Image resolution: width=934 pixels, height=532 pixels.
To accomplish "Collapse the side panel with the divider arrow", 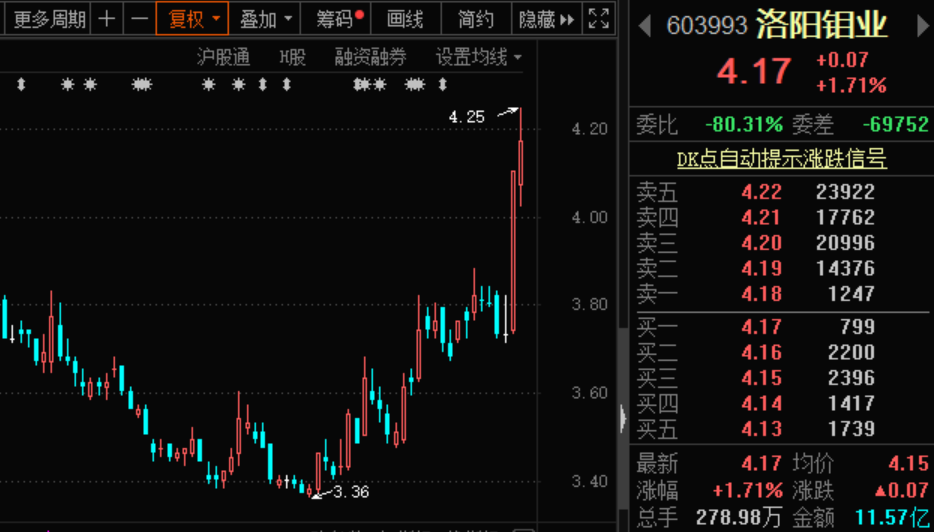I will (x=623, y=418).
